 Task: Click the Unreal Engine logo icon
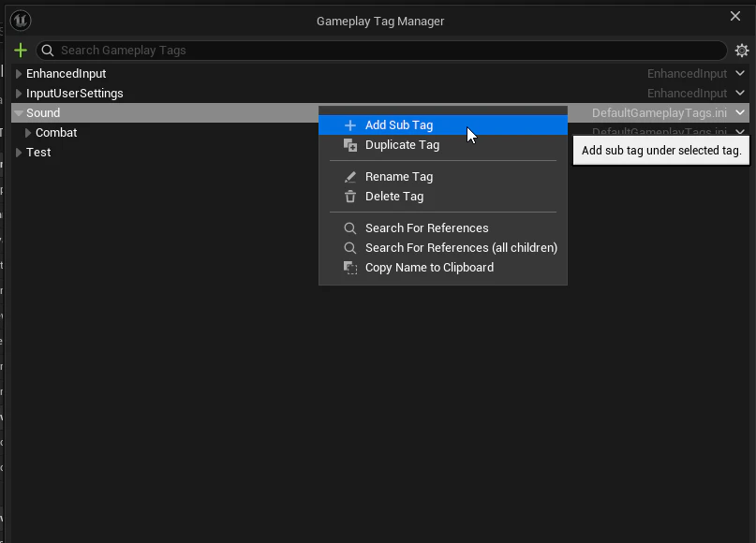pyautogui.click(x=21, y=21)
